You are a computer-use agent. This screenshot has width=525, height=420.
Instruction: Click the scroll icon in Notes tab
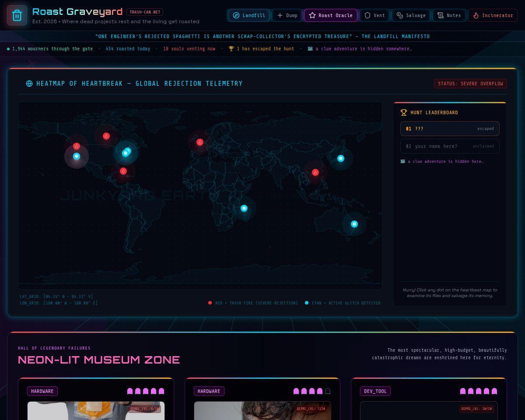441,15
